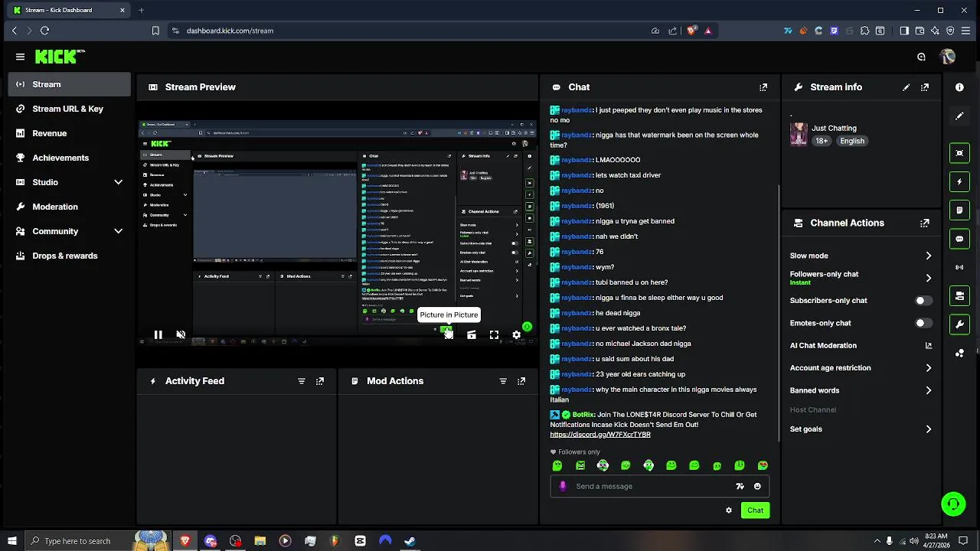Expand the Studio sidebar section
Viewport: 980px width, 551px height.
pos(118,182)
